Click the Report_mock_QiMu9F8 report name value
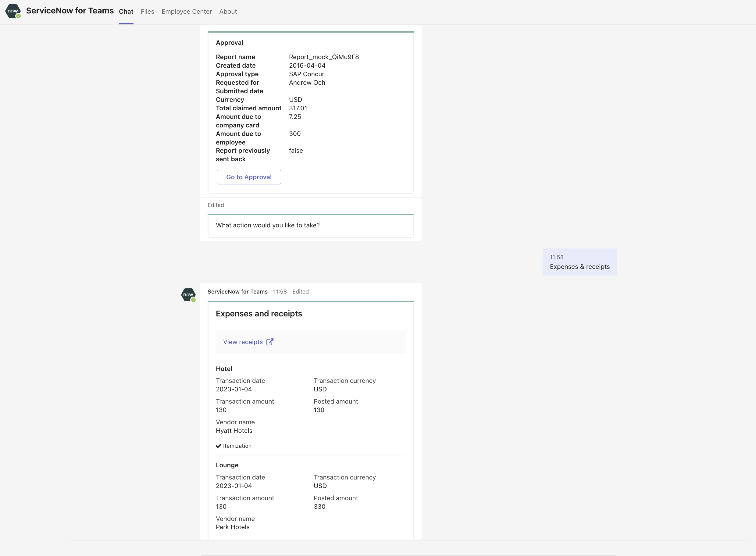Image resolution: width=756 pixels, height=556 pixels. [x=324, y=57]
